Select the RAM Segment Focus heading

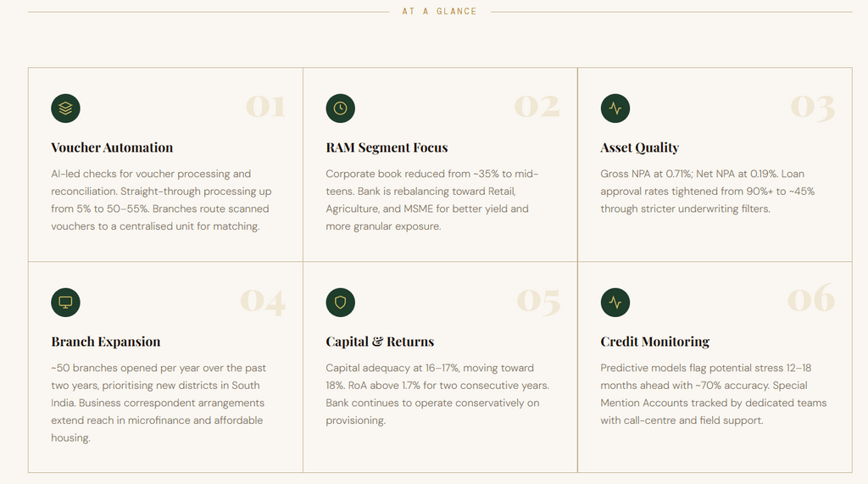(x=387, y=147)
